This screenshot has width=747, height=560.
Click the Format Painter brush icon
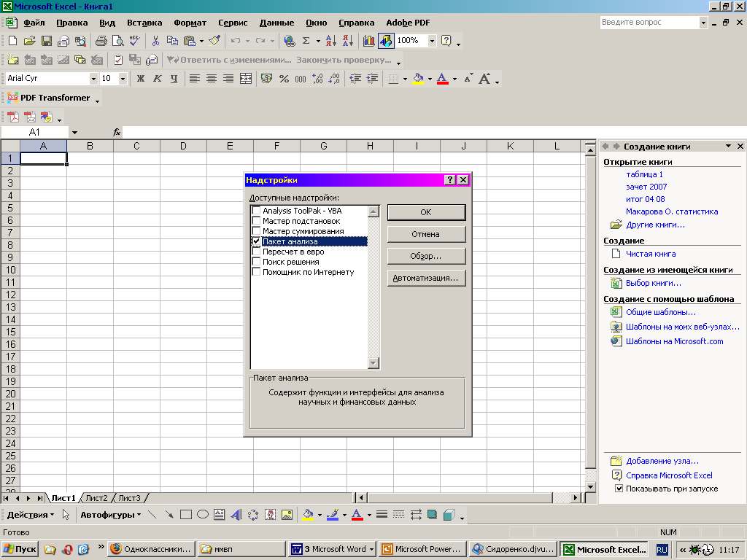[x=214, y=41]
